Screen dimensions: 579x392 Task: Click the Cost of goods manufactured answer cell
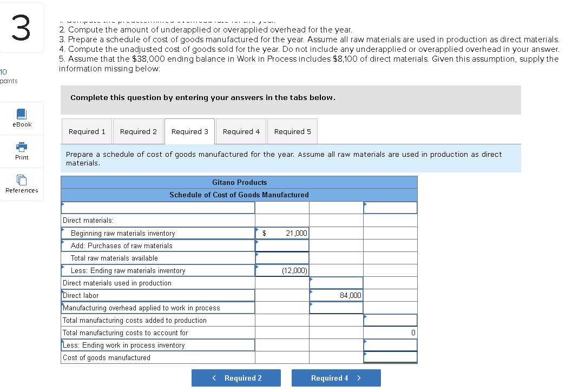(390, 357)
